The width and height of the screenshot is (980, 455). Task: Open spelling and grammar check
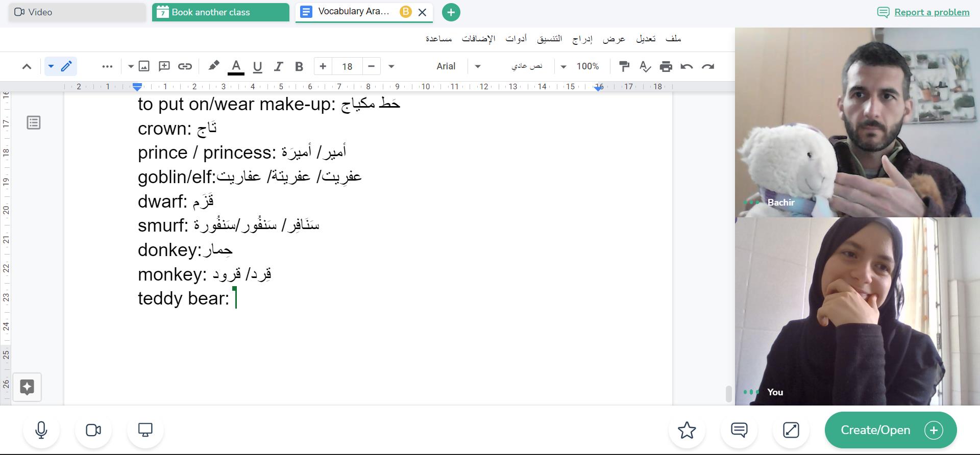645,66
